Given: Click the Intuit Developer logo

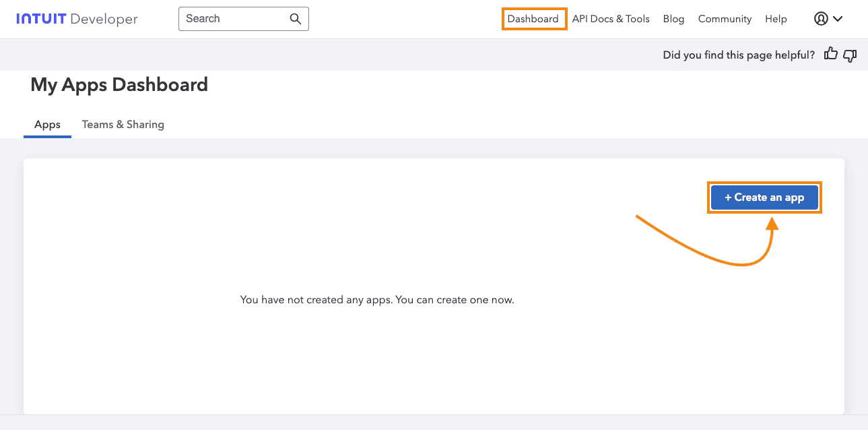Looking at the screenshot, I should 77,19.
